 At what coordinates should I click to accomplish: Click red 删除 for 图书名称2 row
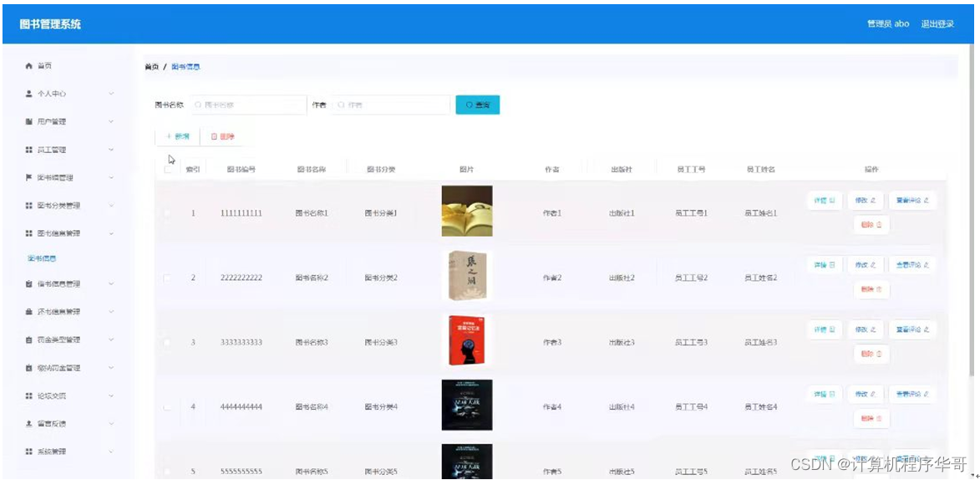871,289
